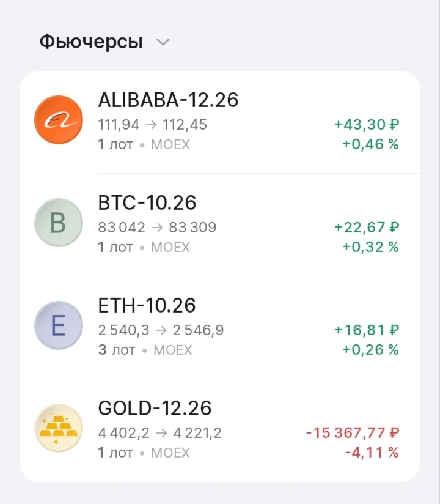Open the ALIBABA-12.26 futures position
The width and height of the screenshot is (440, 504).
pyautogui.click(x=219, y=122)
